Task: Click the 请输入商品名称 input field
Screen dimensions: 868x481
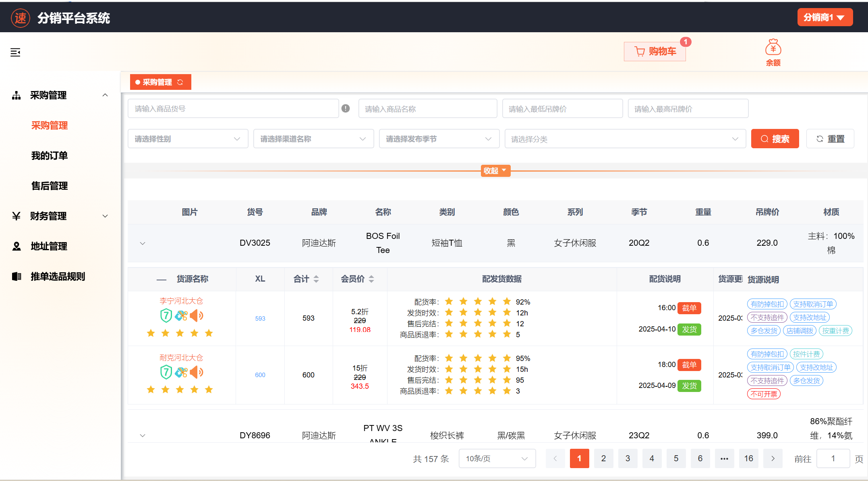Action: pos(427,109)
